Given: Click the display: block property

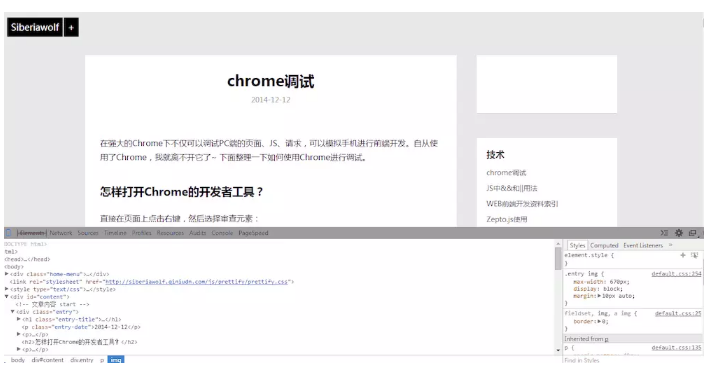Looking at the screenshot, I should tap(598, 289).
